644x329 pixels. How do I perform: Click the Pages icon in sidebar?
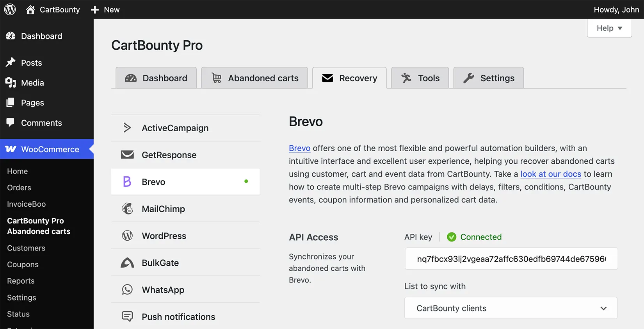point(11,102)
